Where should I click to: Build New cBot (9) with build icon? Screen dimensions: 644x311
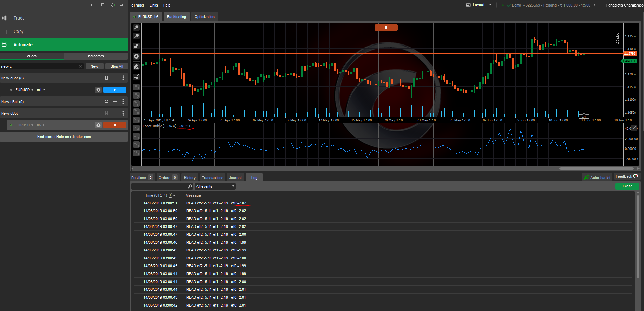107,102
